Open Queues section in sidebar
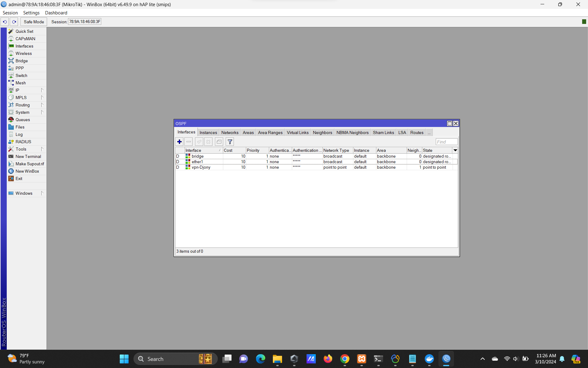This screenshot has width=588, height=368. pyautogui.click(x=27, y=120)
